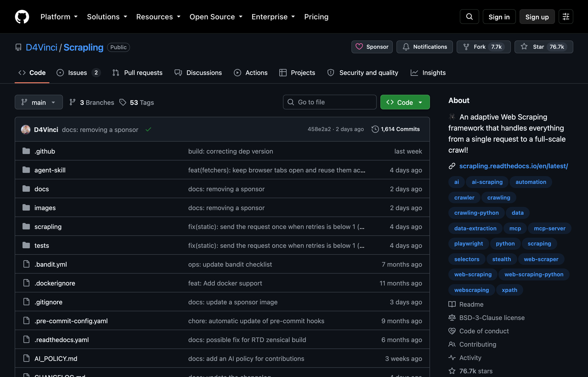Screen dimensions: 588x377
Task: Click the GitHub logo icon
Action: (x=22, y=17)
